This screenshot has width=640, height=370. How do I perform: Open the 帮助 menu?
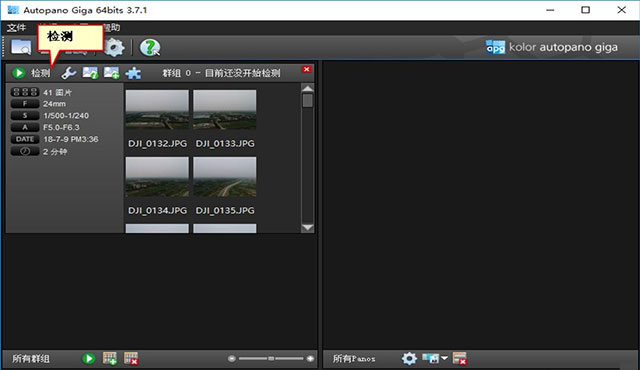point(111,28)
